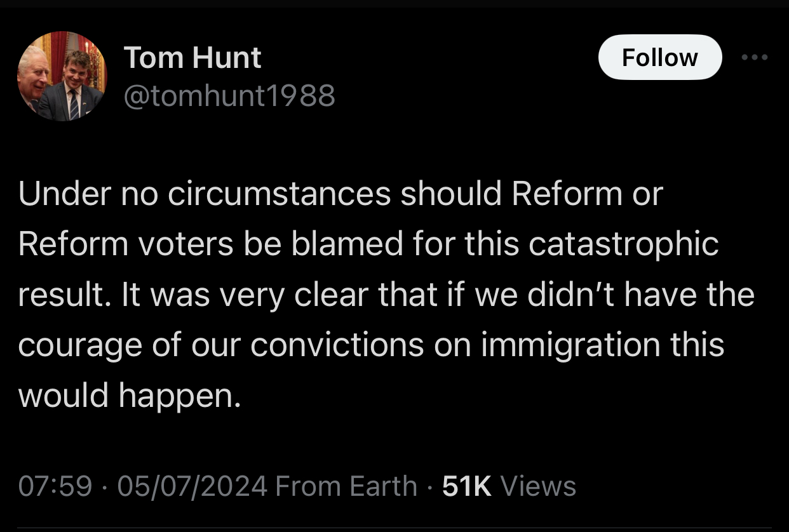Open the Tom Hunt display name link
The width and height of the screenshot is (789, 532).
[x=192, y=58]
